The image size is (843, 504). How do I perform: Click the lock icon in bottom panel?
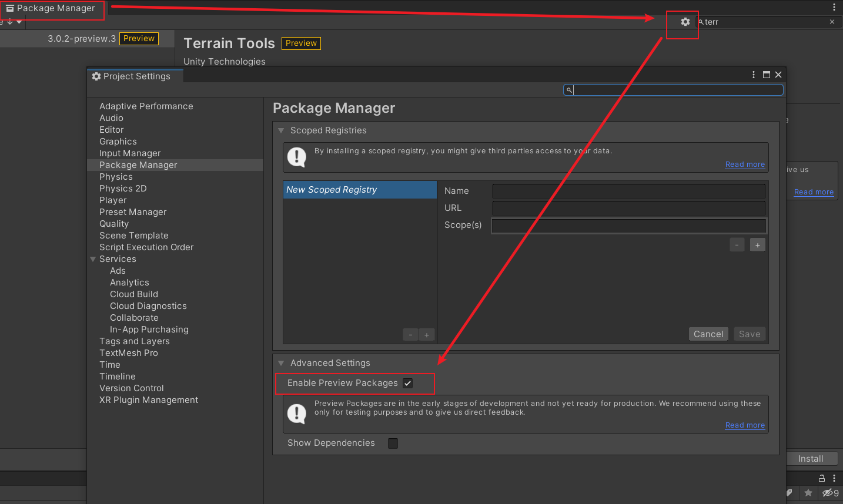coord(821,478)
